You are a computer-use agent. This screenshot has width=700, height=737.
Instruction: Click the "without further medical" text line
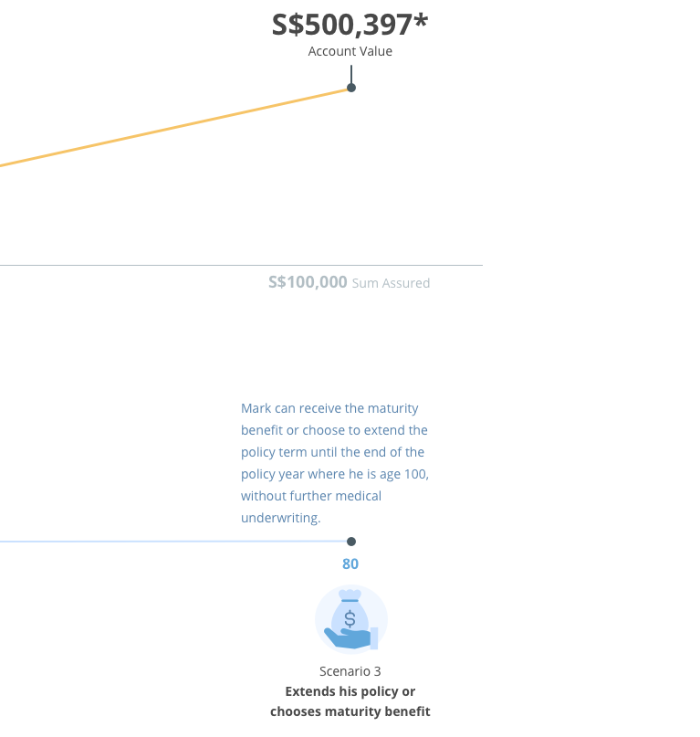pyautogui.click(x=311, y=496)
